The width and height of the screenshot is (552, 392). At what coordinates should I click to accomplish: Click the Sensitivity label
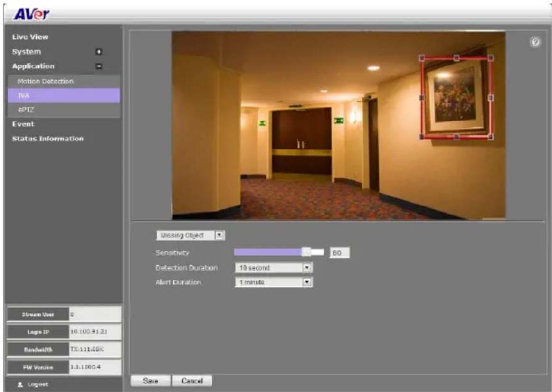pyautogui.click(x=172, y=253)
